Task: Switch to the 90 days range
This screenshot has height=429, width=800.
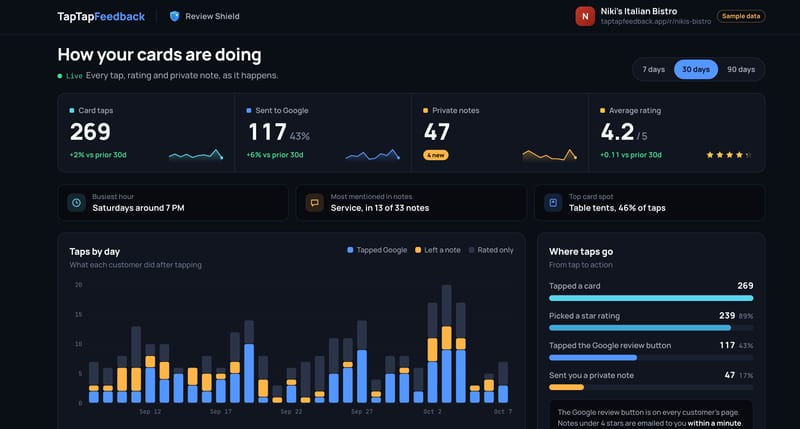Action: 741,69
